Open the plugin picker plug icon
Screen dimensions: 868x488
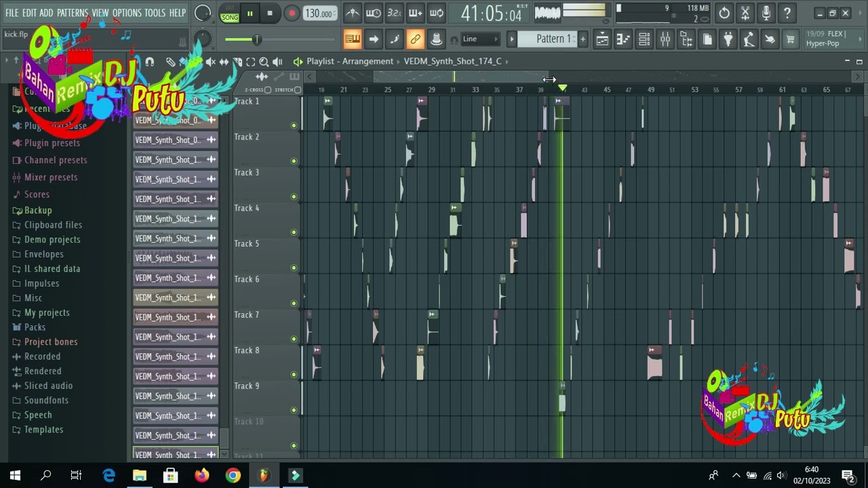[x=728, y=39]
